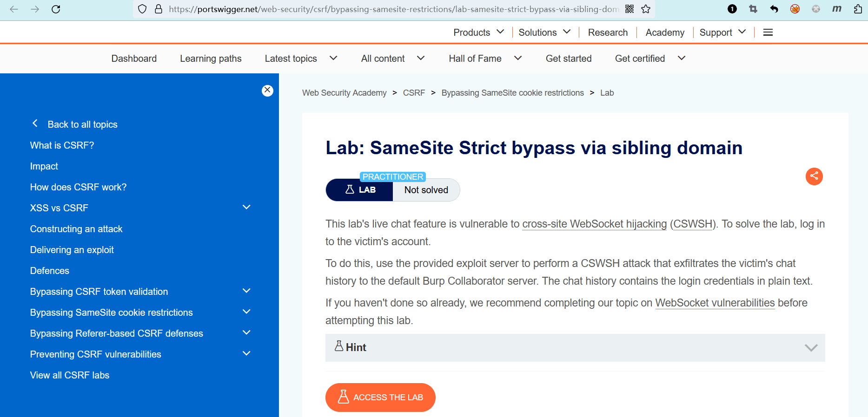The width and height of the screenshot is (868, 417).
Task: Open the Delivering an exploit topic
Action: [72, 250]
